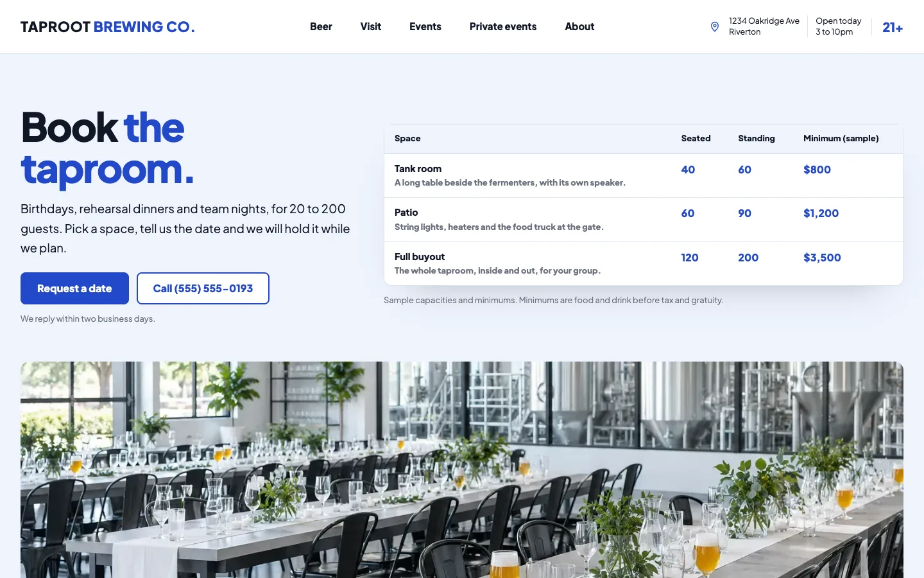Click the 'We reply within two business days' note
The height and width of the screenshot is (578, 924).
pos(88,319)
